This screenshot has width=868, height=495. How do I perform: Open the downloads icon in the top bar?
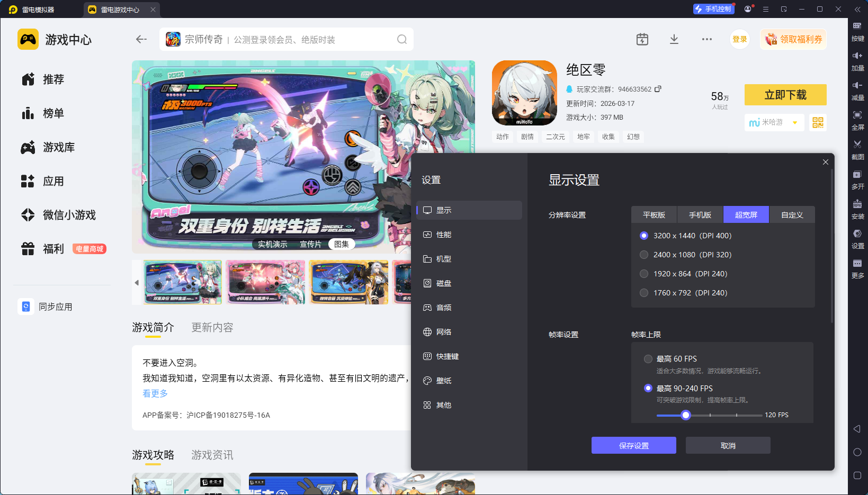(x=674, y=39)
